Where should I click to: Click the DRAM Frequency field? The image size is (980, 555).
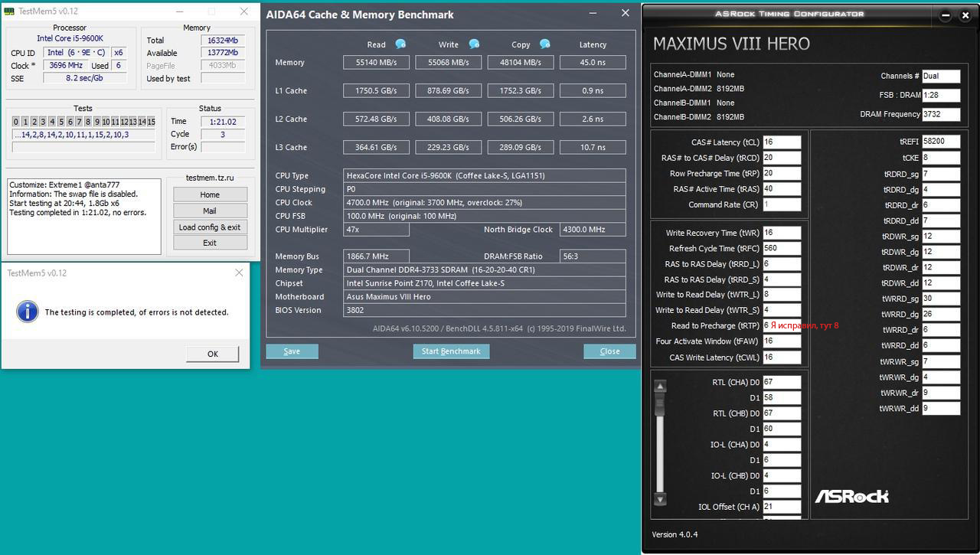pos(941,114)
